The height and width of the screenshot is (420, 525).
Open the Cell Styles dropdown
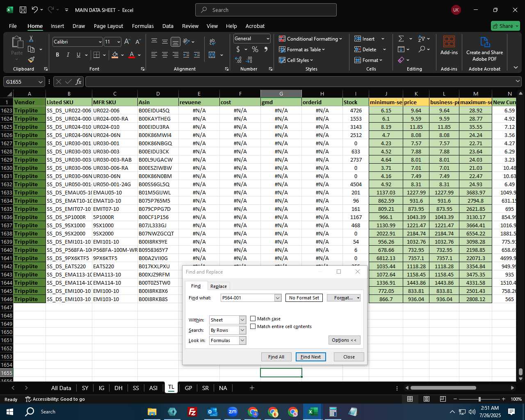coord(296,60)
